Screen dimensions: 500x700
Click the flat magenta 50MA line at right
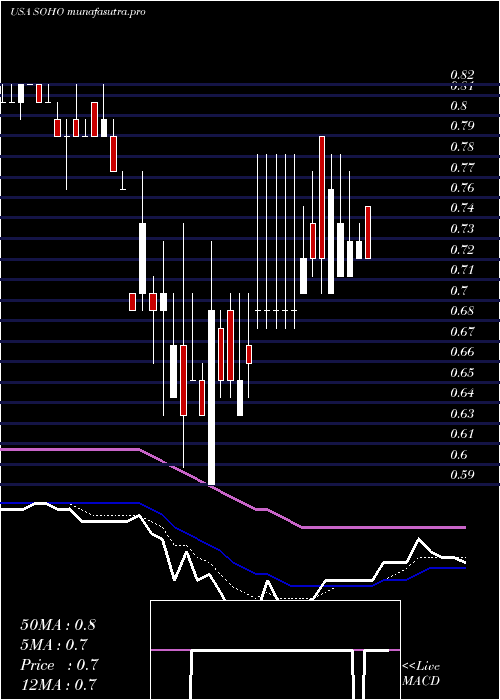(384, 527)
